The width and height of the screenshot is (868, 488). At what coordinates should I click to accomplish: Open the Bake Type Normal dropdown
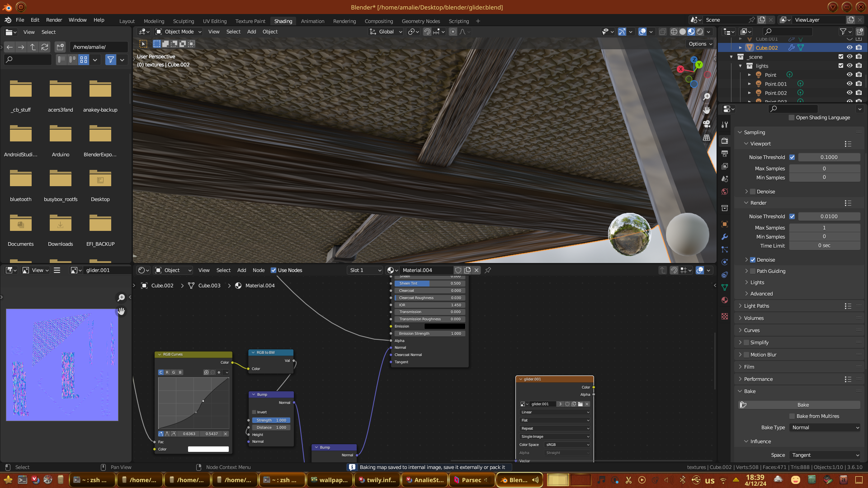click(x=825, y=427)
